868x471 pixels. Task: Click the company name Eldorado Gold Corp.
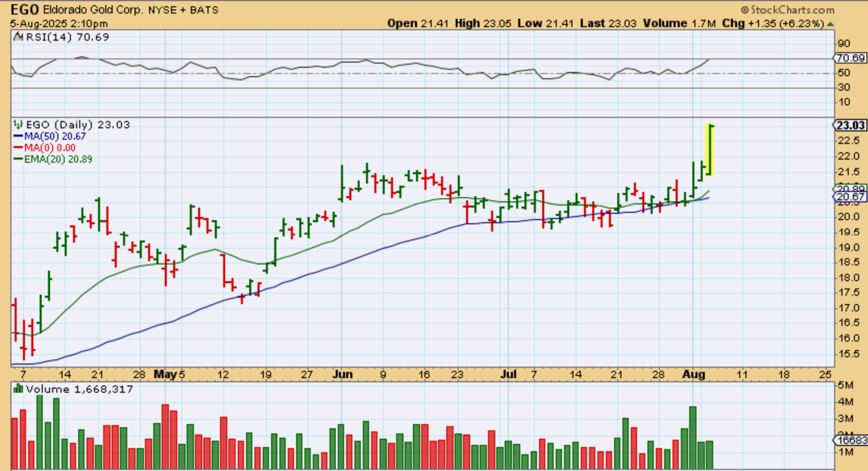coord(94,10)
